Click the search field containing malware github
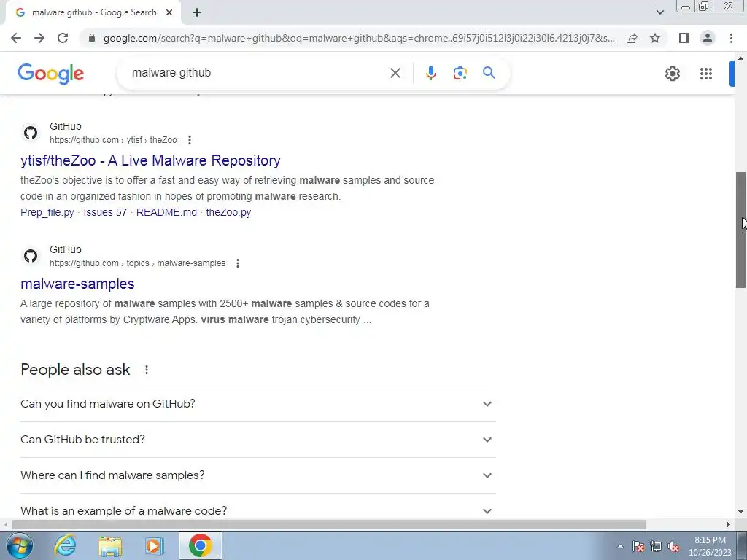 [x=258, y=73]
